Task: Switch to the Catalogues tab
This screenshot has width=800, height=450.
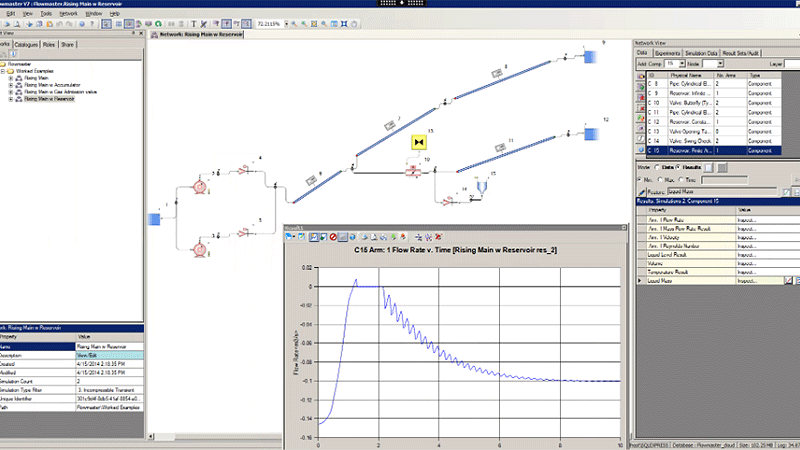Action: [x=26, y=45]
